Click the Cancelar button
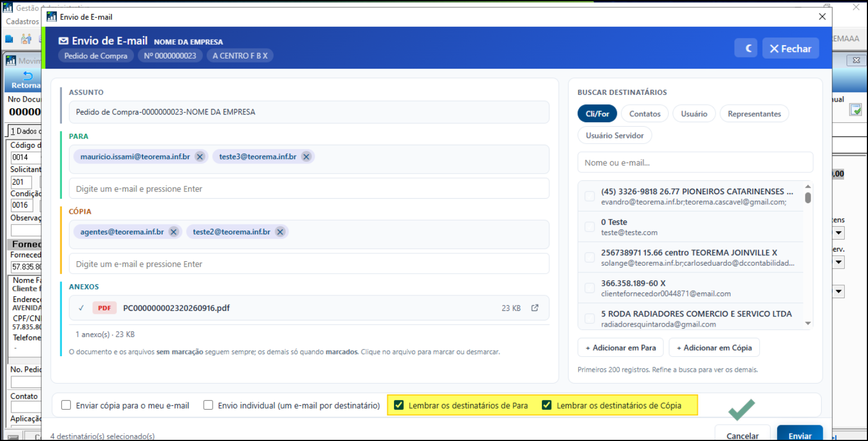This screenshot has width=868, height=441. point(742,434)
